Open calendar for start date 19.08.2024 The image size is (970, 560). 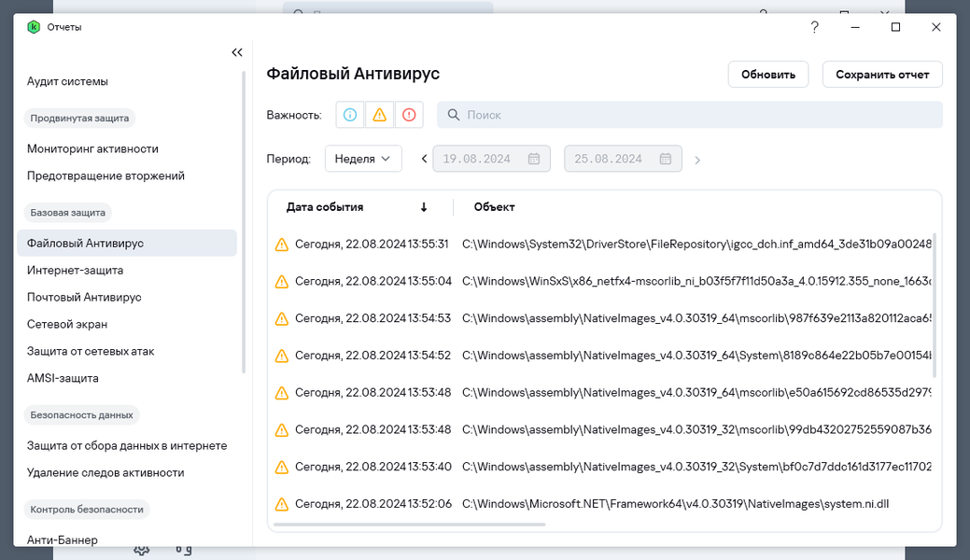(x=534, y=159)
